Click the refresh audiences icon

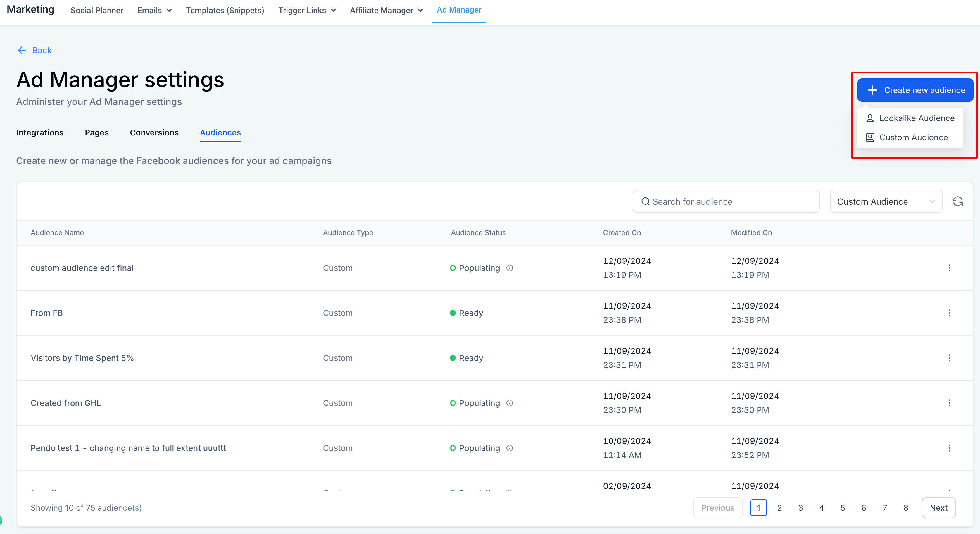click(x=957, y=201)
